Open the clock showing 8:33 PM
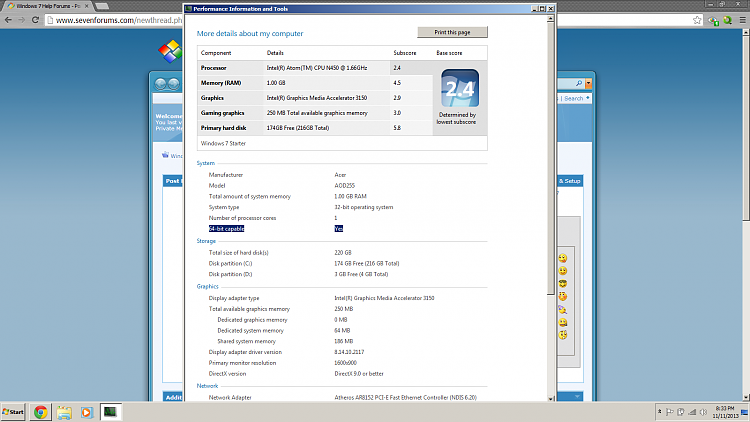Viewport: 750px width, 422px height. (725, 412)
